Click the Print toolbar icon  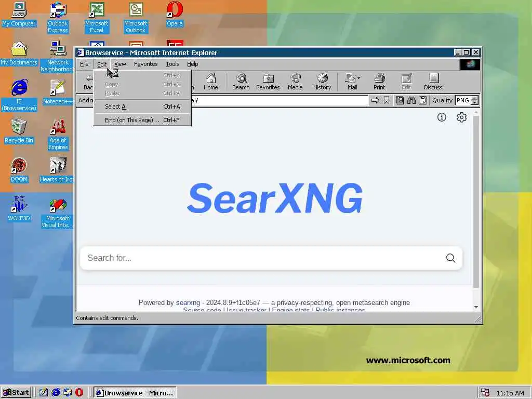click(379, 82)
